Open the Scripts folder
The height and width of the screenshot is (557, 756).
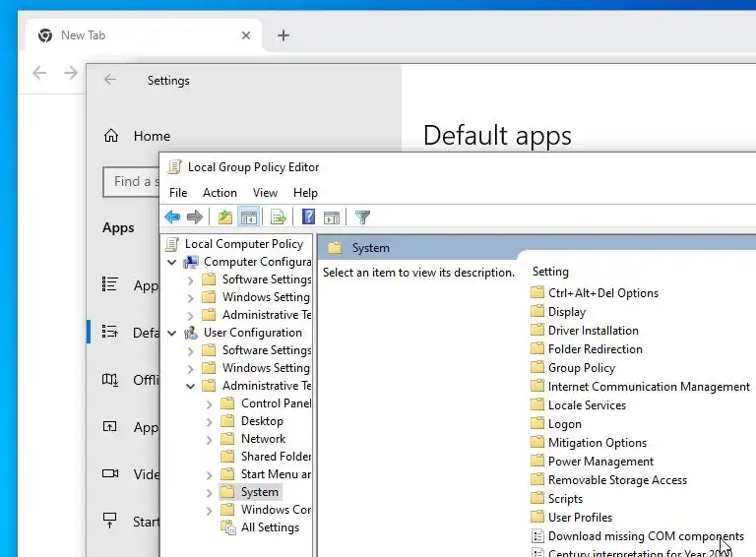click(x=557, y=499)
